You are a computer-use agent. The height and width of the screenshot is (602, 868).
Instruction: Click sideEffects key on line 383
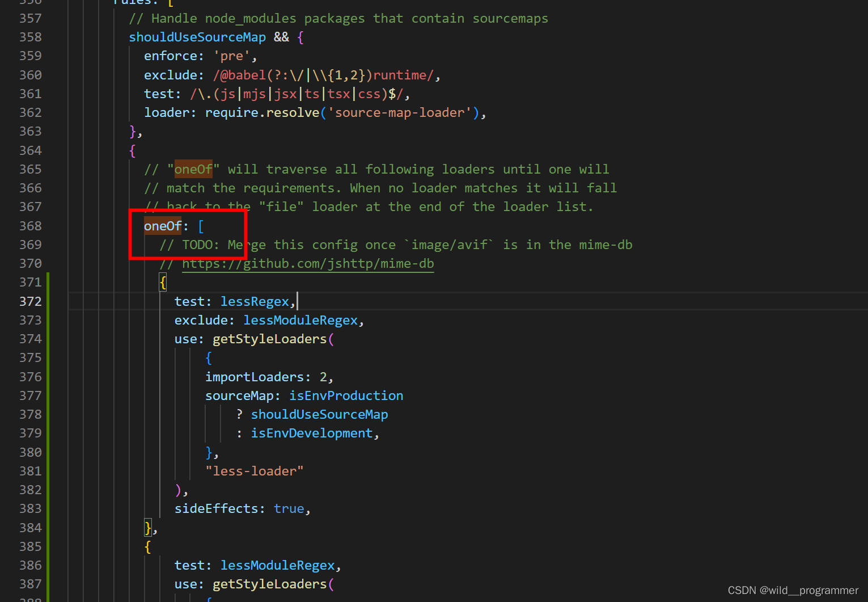click(216, 508)
